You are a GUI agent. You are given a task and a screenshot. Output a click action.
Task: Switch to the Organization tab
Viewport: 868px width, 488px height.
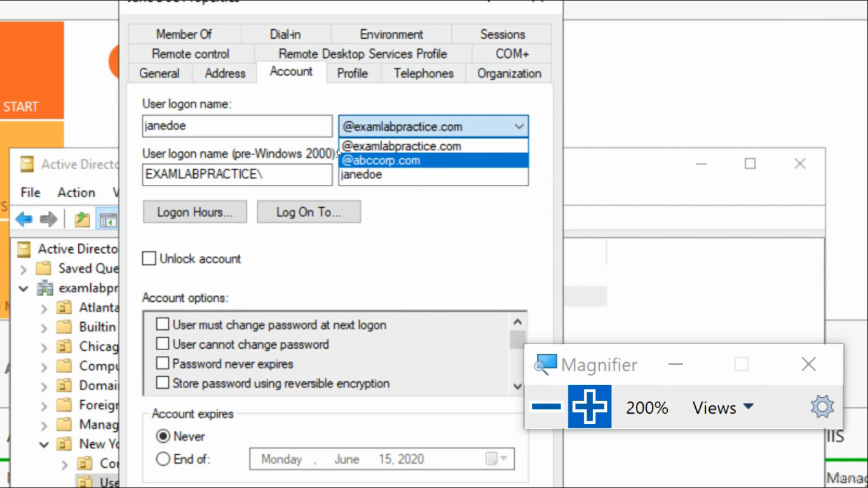(x=509, y=73)
